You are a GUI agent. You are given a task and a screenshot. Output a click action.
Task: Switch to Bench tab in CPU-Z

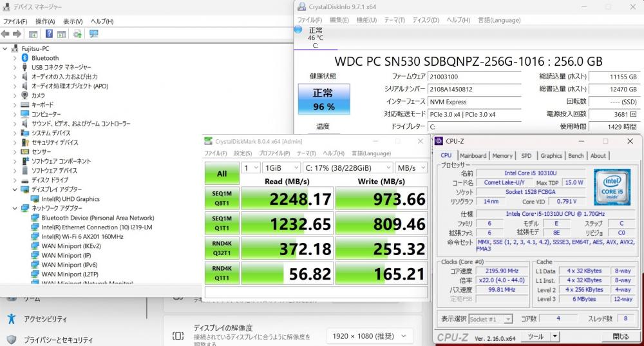click(x=576, y=156)
